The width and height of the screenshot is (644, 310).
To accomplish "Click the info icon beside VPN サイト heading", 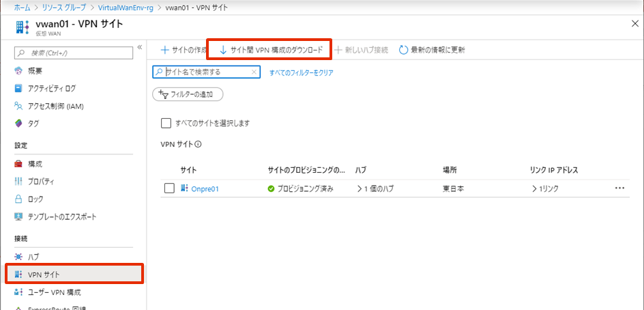I will coord(198,144).
